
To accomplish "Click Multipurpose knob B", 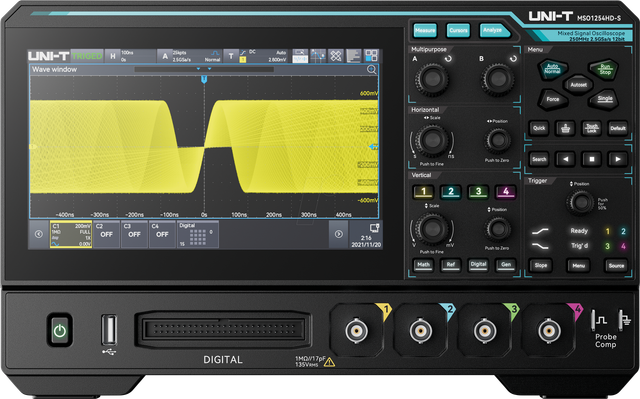I will point(498,79).
